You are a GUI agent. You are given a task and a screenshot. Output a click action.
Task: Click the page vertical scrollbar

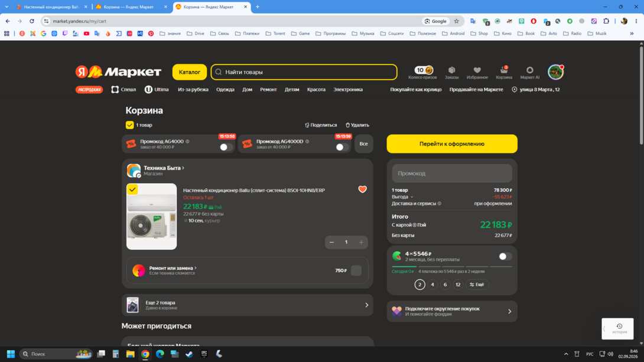[x=641, y=94]
